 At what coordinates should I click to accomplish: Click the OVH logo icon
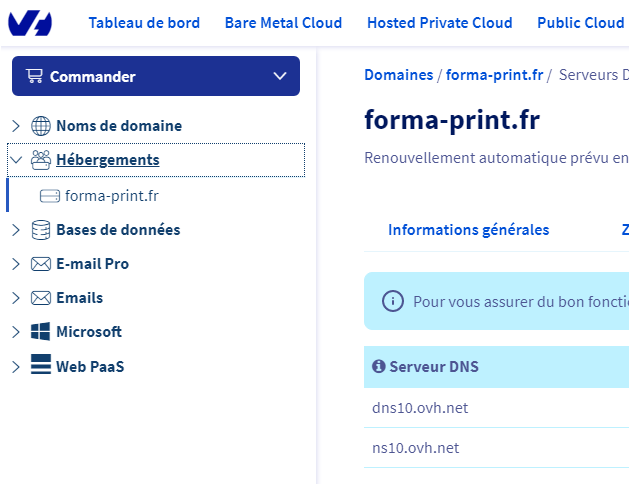tap(30, 22)
